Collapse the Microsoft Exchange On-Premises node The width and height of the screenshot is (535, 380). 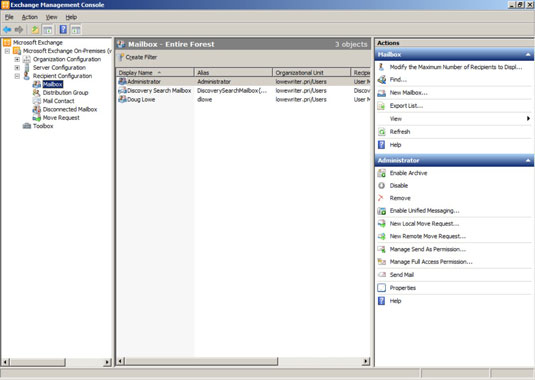pos(7,51)
